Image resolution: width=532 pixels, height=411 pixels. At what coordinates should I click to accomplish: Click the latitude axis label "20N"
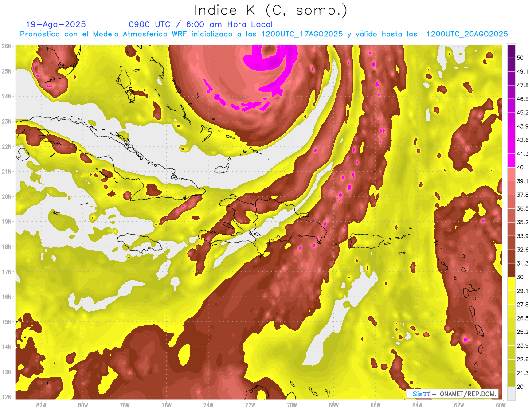pos(7,196)
